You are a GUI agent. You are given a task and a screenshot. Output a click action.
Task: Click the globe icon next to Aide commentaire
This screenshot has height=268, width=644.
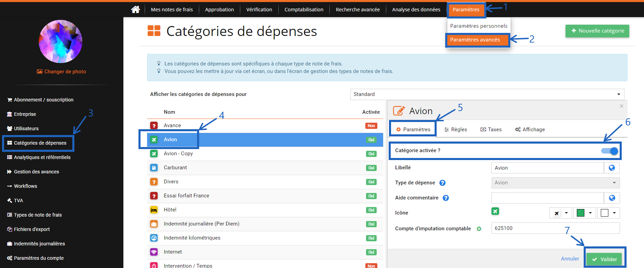click(x=612, y=198)
